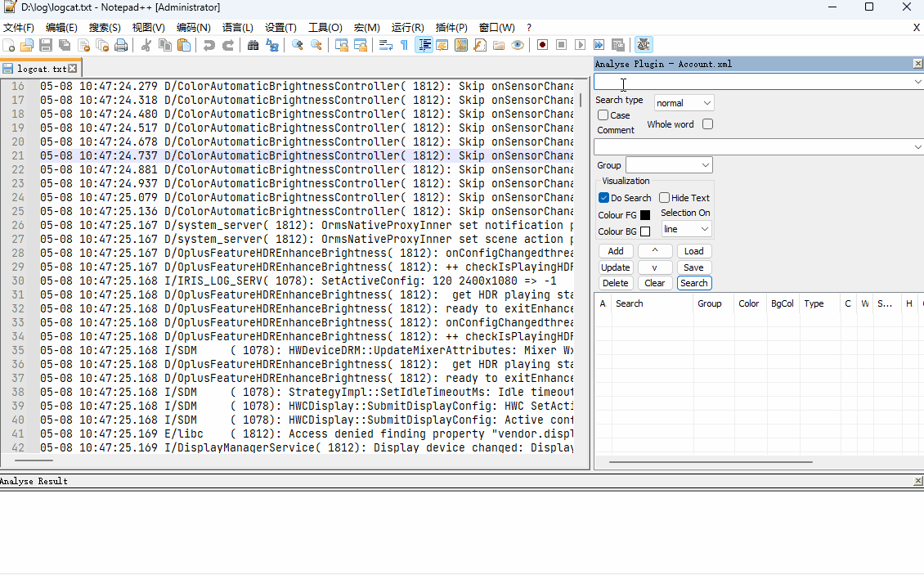Toggle synchronized vertical scrolling icon

(x=342, y=45)
